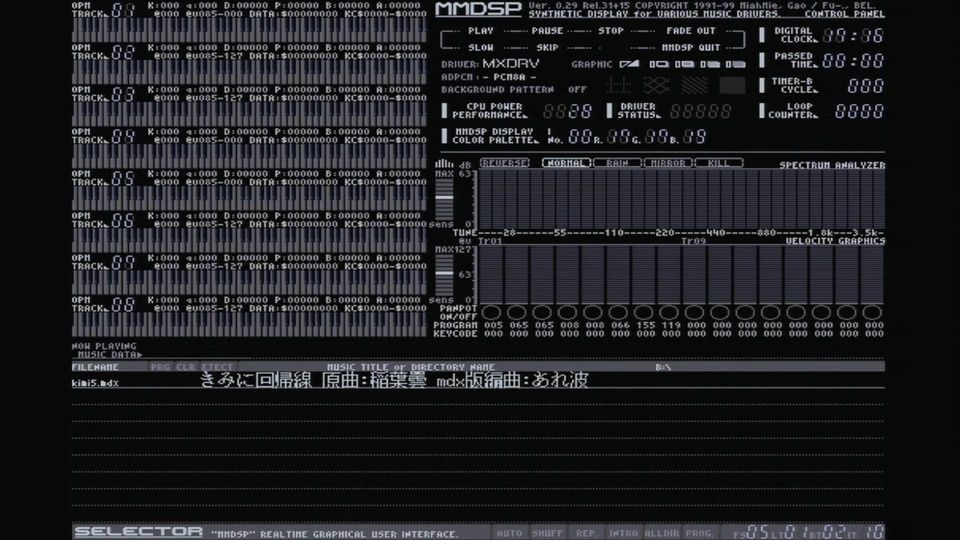The width and height of the screenshot is (960, 540).
Task: Switch the spectrum analyzer to NORMAL
Action: (566, 163)
